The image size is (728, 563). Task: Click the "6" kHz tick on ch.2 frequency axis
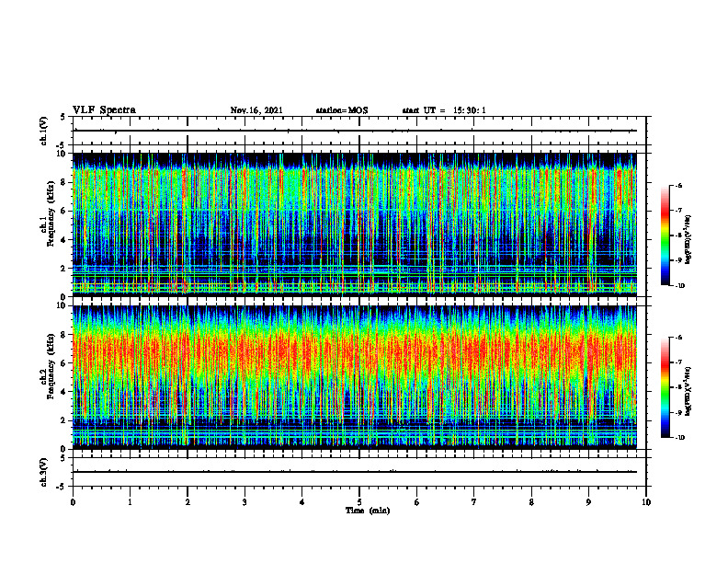64,363
